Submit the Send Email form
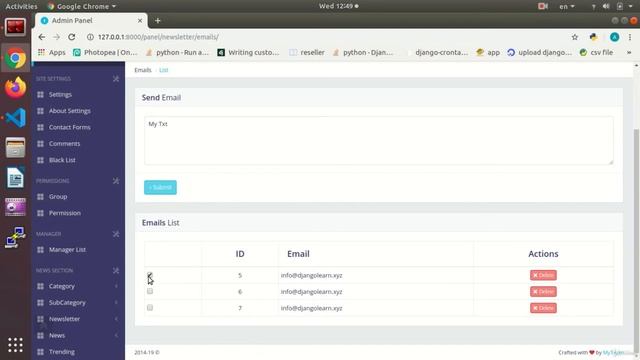Viewport: 640px width, 360px height. [x=160, y=187]
